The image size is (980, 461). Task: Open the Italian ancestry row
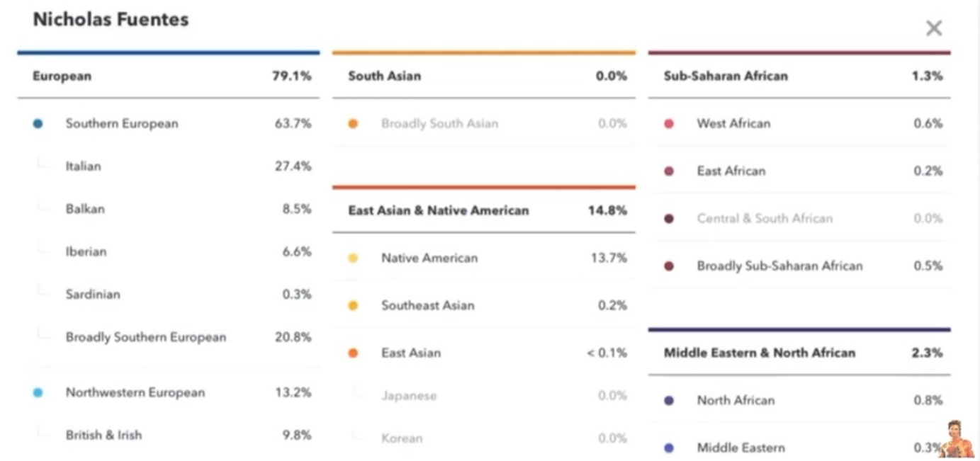[169, 166]
